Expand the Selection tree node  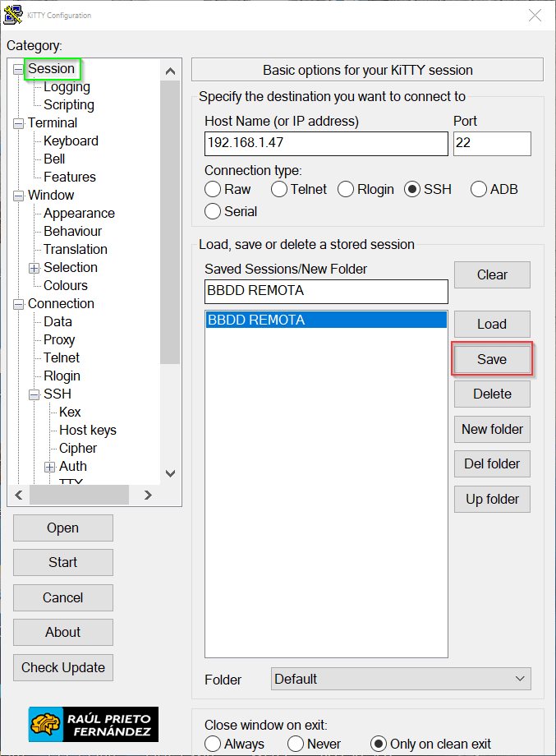[34, 268]
